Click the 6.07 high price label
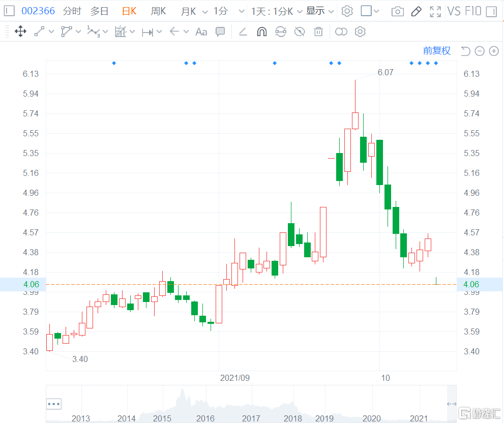Image resolution: width=504 pixels, height=423 pixels. click(386, 72)
